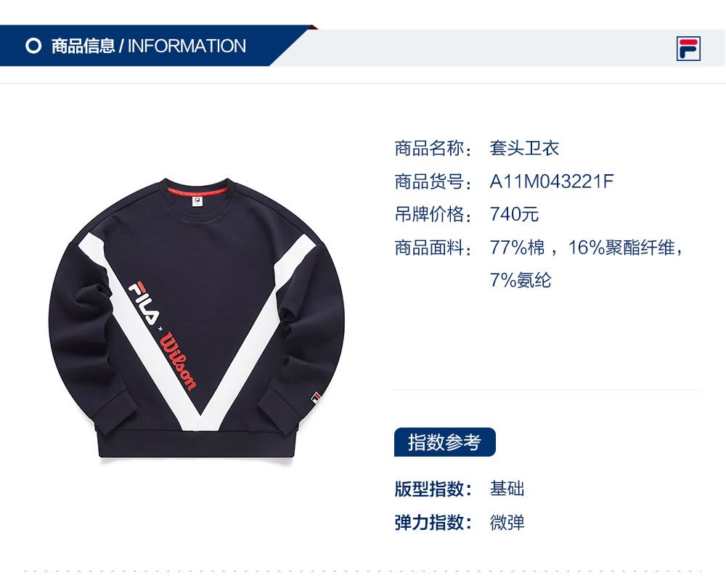Click the product name 套头卫衣

click(525, 148)
